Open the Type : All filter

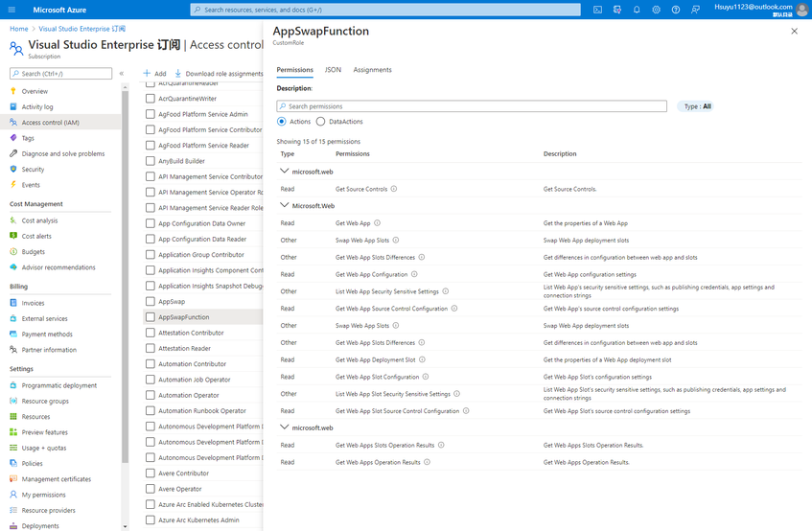(697, 106)
